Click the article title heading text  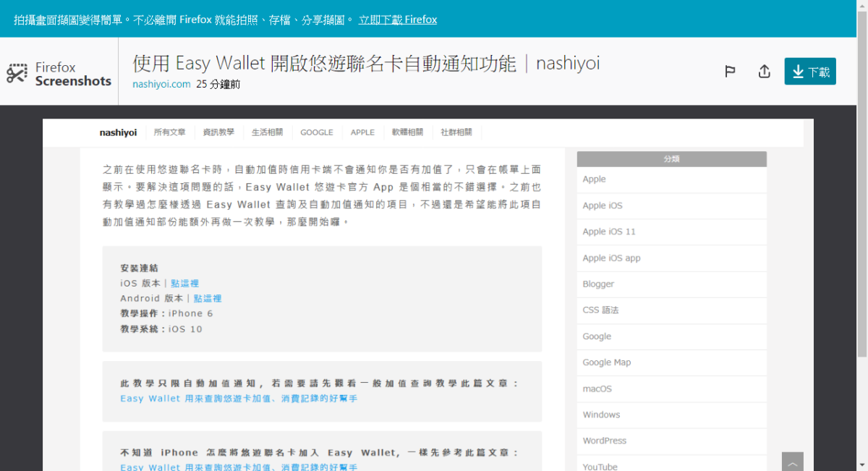point(366,64)
